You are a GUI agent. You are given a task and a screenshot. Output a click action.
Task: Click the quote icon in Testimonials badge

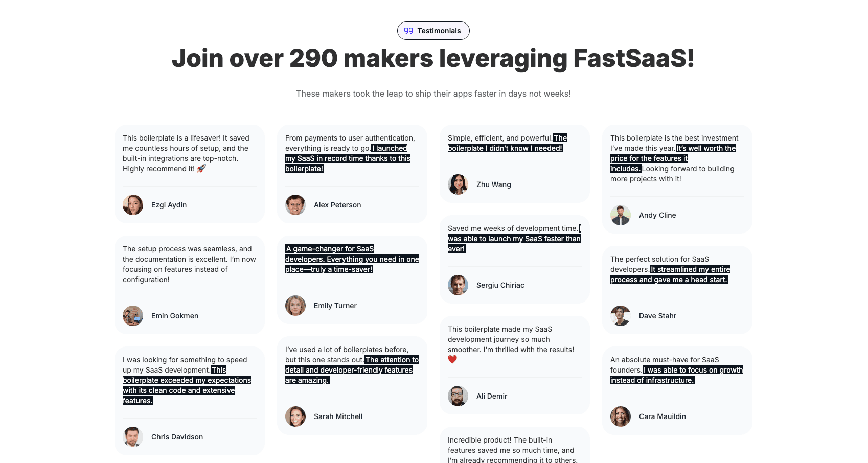(x=408, y=31)
